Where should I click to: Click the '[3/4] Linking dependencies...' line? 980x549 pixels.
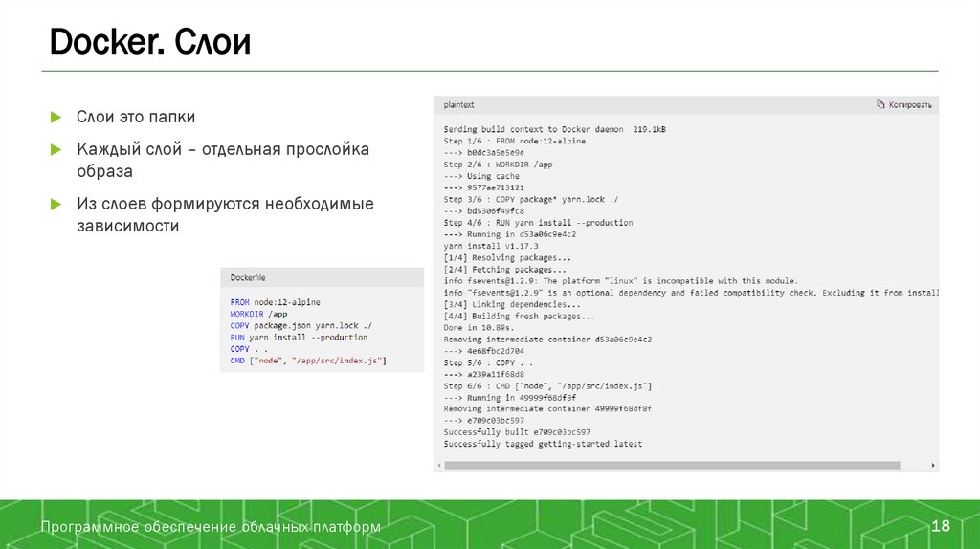point(512,305)
